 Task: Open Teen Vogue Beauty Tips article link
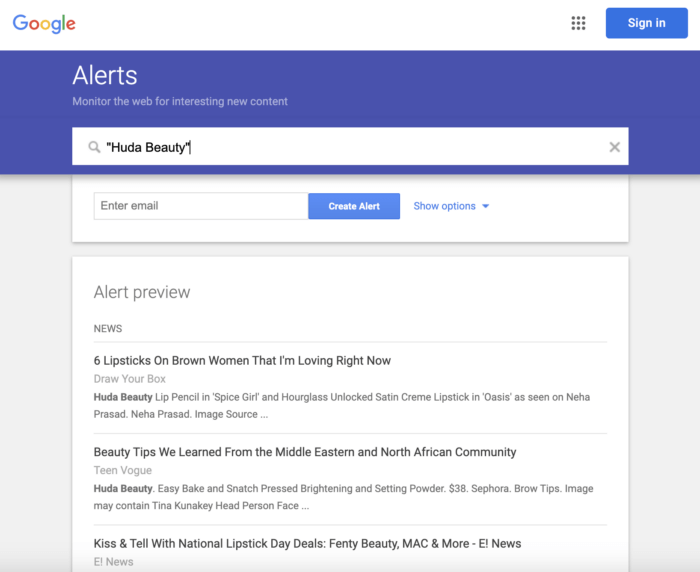tap(305, 452)
